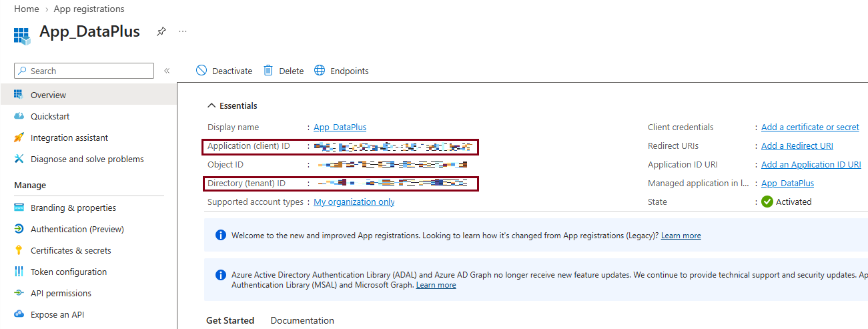Navigate to App registrations breadcrumb

pyautogui.click(x=89, y=9)
